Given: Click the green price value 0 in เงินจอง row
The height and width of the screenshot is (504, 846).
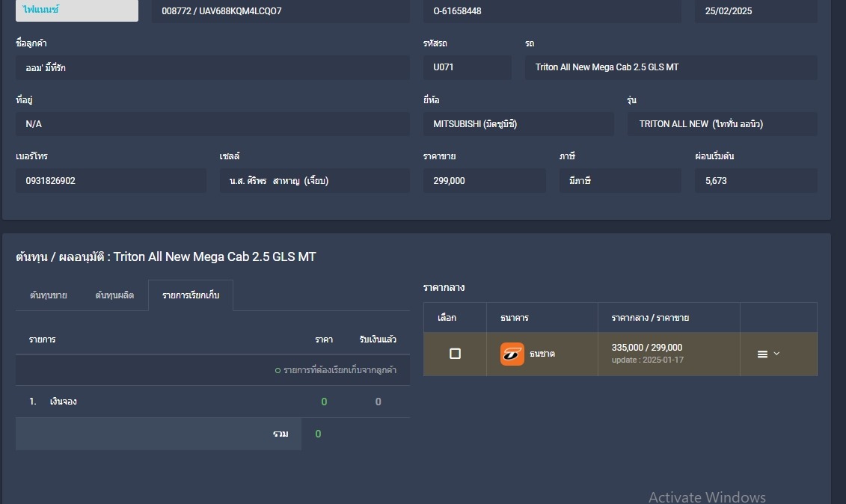Looking at the screenshot, I should [x=324, y=402].
